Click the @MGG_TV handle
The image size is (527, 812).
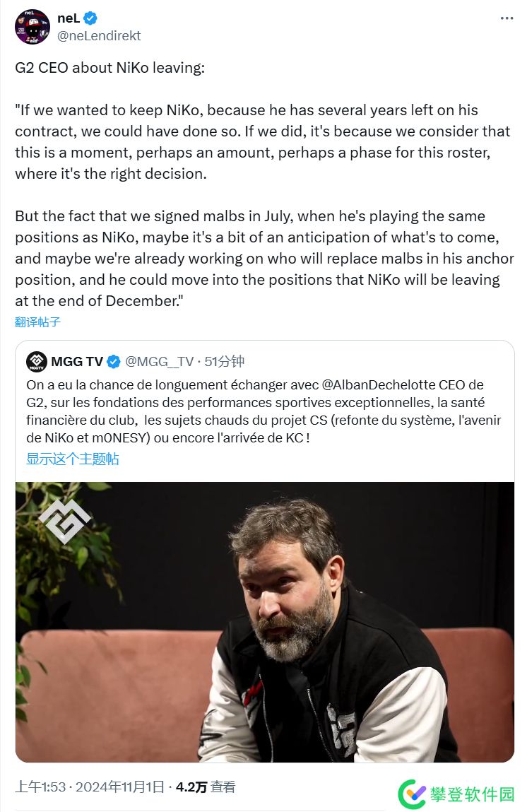pos(159,362)
